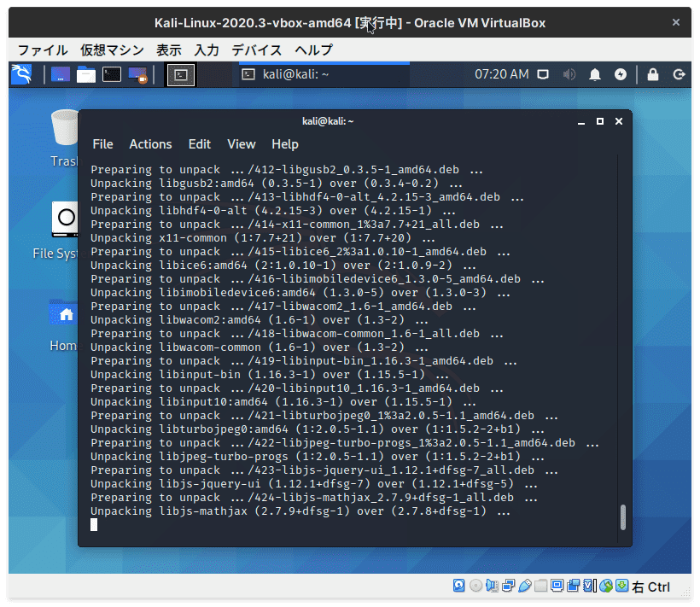
Task: Click the VirtualBox display status icon
Action: pyautogui.click(x=557, y=586)
